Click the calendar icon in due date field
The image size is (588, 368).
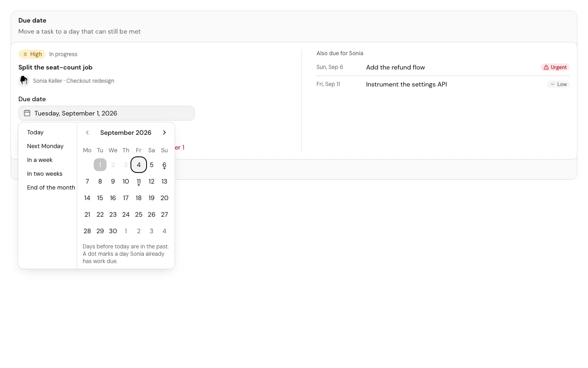tap(27, 113)
